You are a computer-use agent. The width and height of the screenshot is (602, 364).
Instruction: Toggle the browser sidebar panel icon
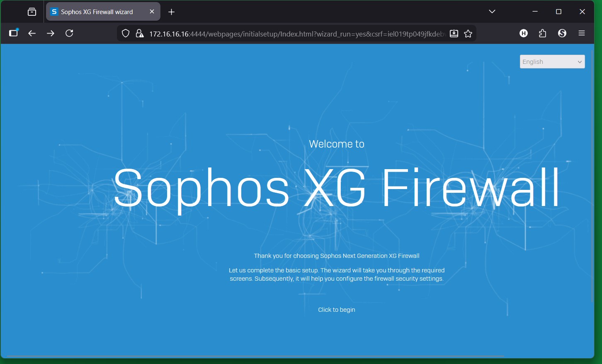(14, 33)
